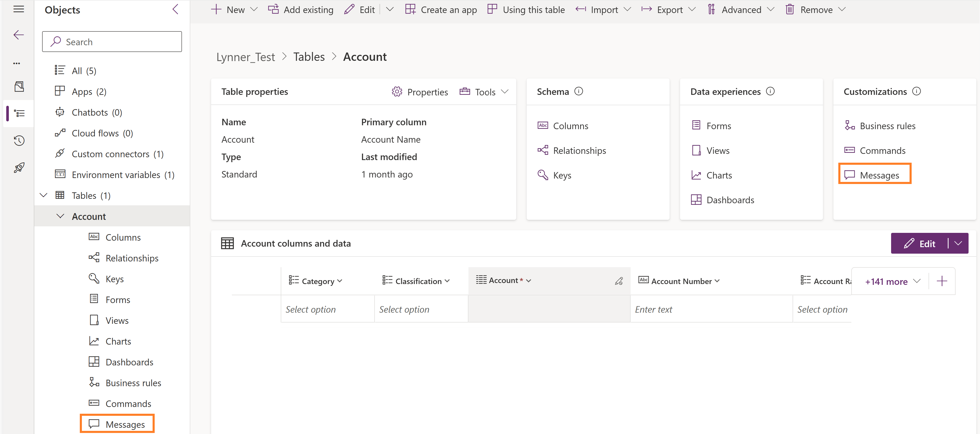Click the back arrow in left rail
This screenshot has height=434, width=980.
coord(18,35)
